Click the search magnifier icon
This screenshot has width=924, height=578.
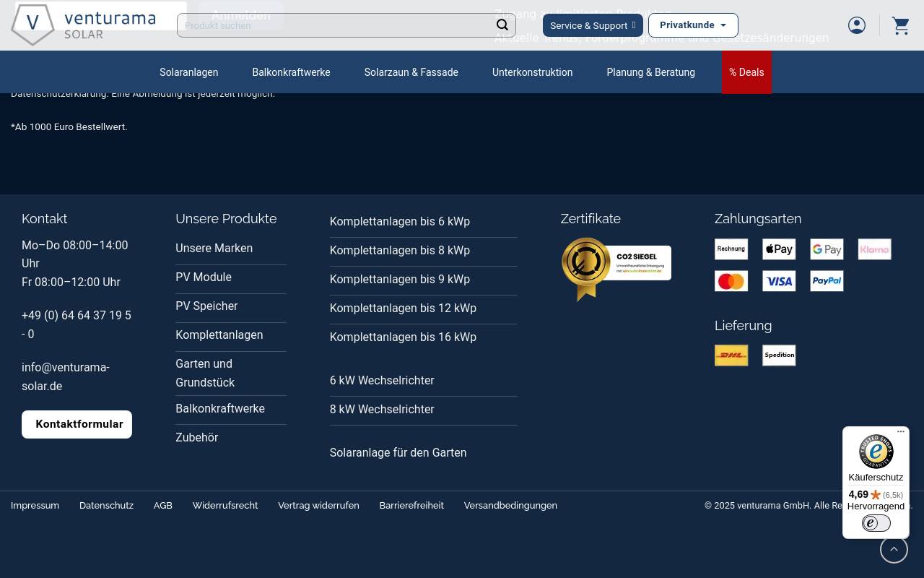click(x=502, y=25)
